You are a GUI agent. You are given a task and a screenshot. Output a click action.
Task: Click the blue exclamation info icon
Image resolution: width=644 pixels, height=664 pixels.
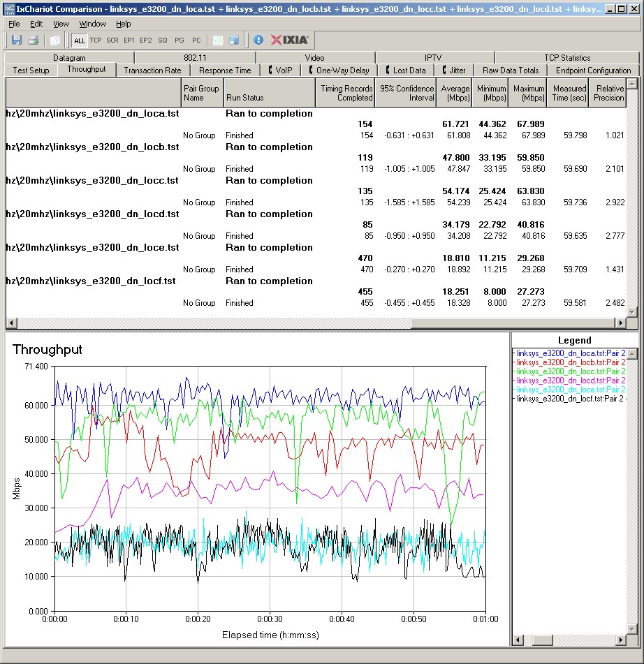pos(258,40)
